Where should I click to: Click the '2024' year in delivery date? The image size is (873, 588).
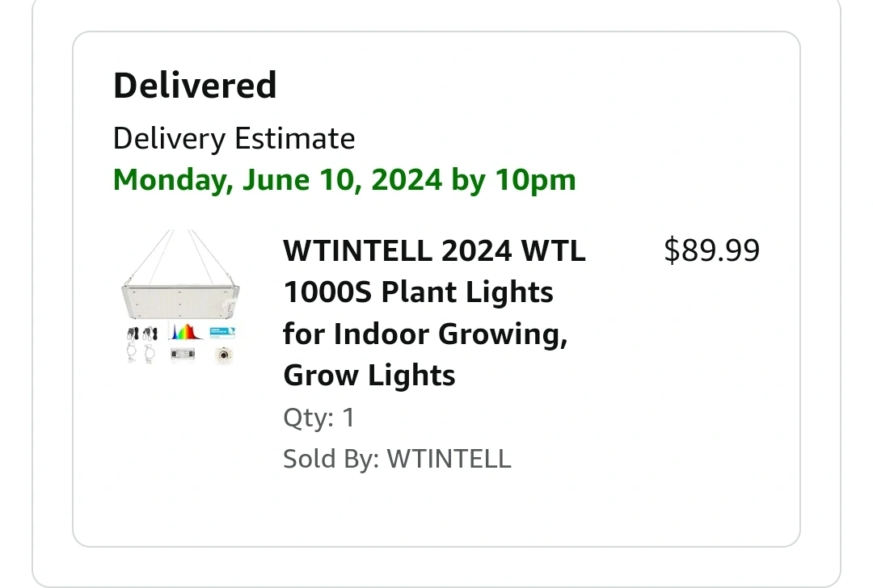[407, 179]
